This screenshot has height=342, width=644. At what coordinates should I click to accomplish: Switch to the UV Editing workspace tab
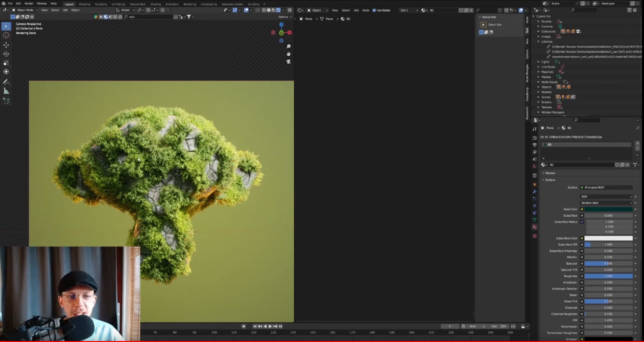click(x=118, y=4)
